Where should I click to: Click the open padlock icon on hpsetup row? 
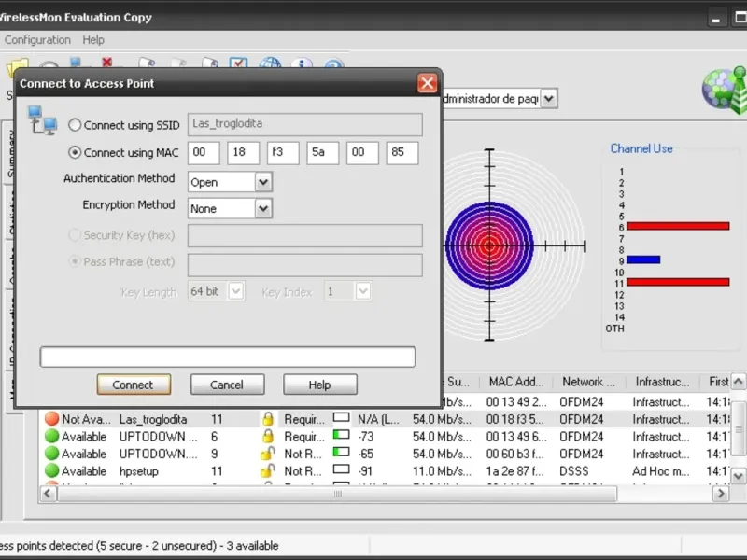267,471
